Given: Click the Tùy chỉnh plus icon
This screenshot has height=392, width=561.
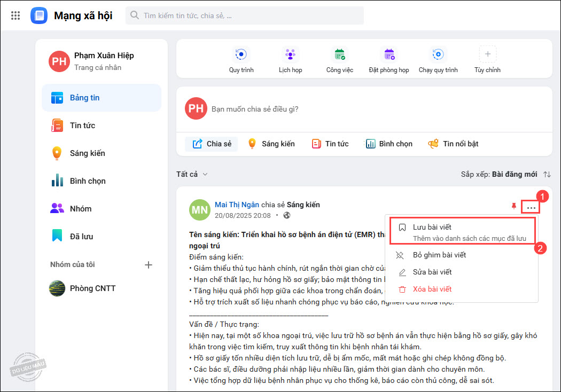Looking at the screenshot, I should [487, 54].
